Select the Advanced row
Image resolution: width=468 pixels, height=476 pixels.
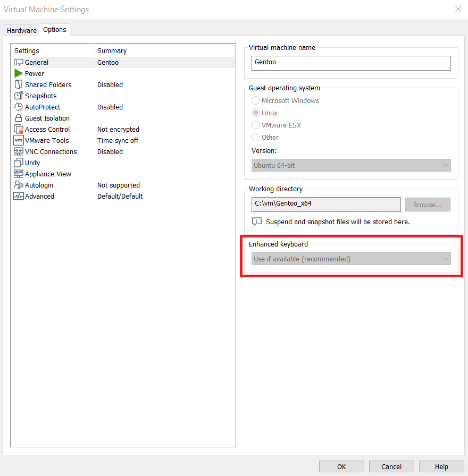pos(123,197)
